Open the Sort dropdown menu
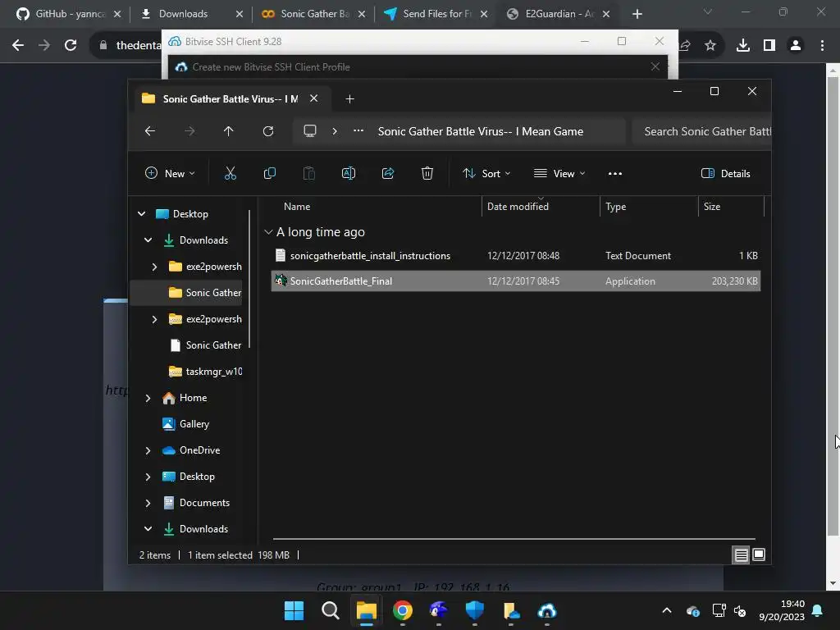Viewport: 840px width, 630px height. click(486, 174)
